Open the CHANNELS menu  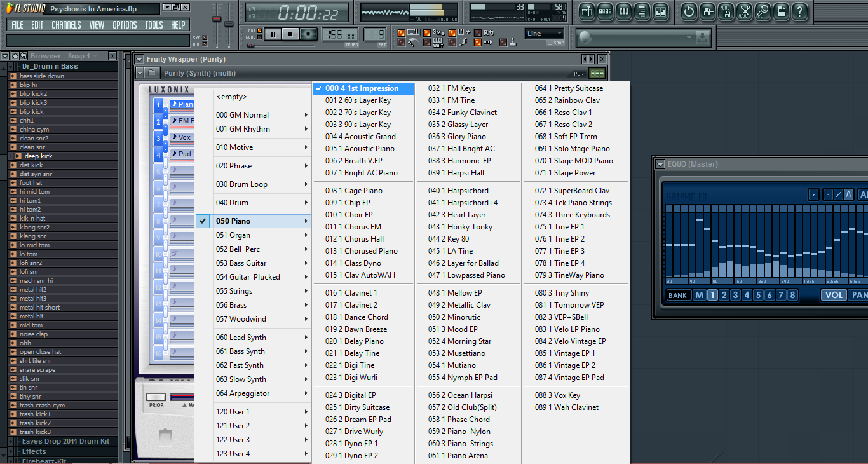click(x=66, y=25)
